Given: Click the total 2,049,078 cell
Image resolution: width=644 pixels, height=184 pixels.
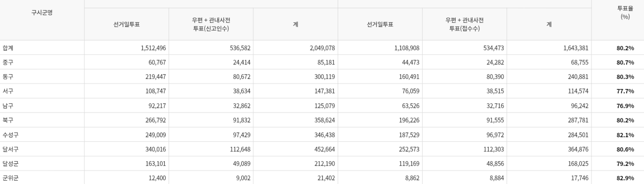Looking at the screenshot, I should pyautogui.click(x=322, y=48).
